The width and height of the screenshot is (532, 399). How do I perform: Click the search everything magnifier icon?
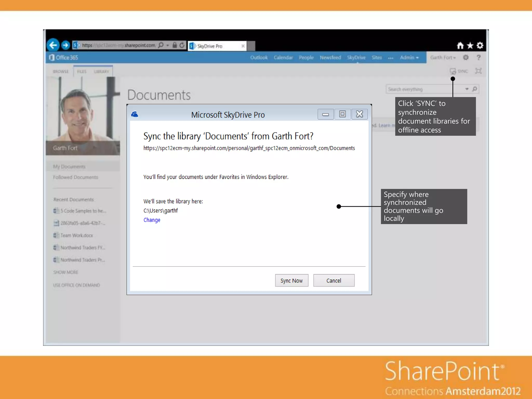(474, 89)
